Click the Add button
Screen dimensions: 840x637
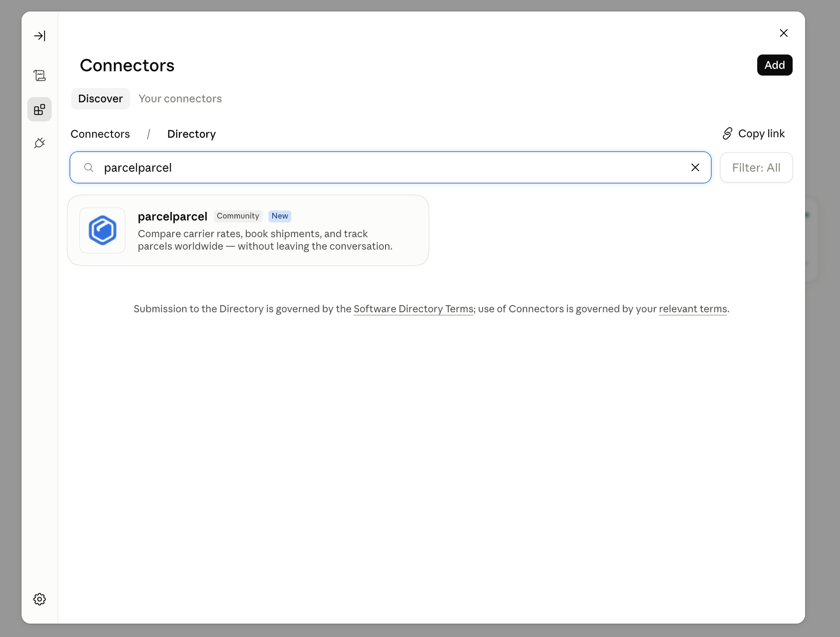[x=774, y=65]
